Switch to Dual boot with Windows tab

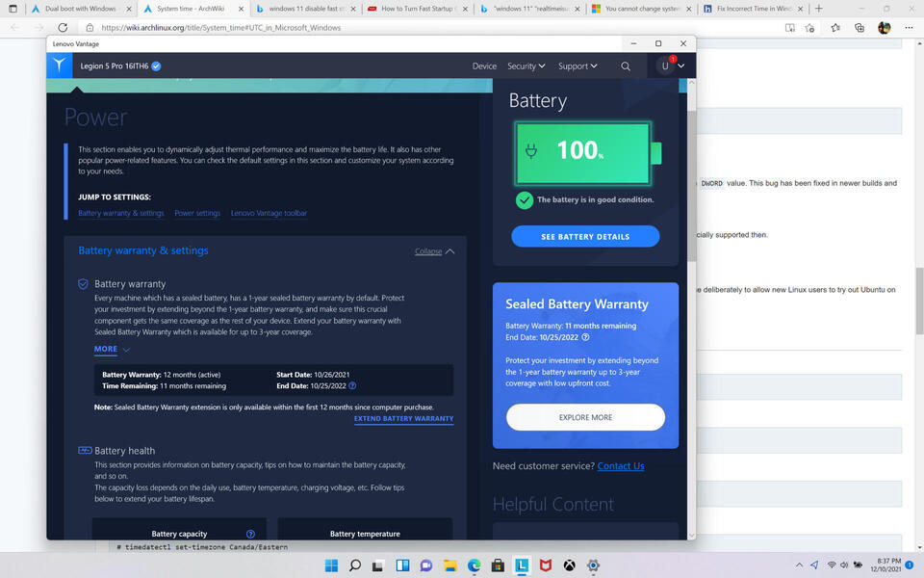[81, 9]
